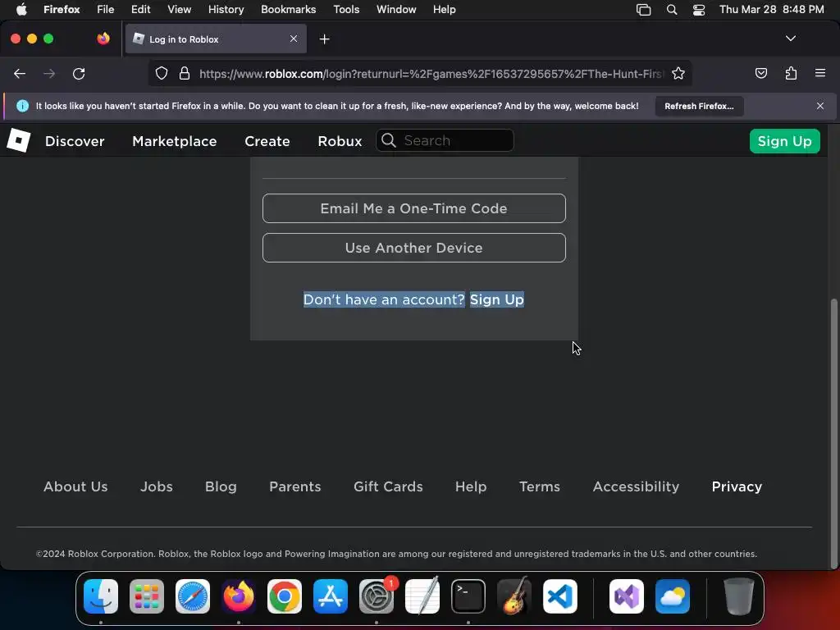Click the Firefox icon in the dock
This screenshot has width=840, height=630.
tap(239, 596)
